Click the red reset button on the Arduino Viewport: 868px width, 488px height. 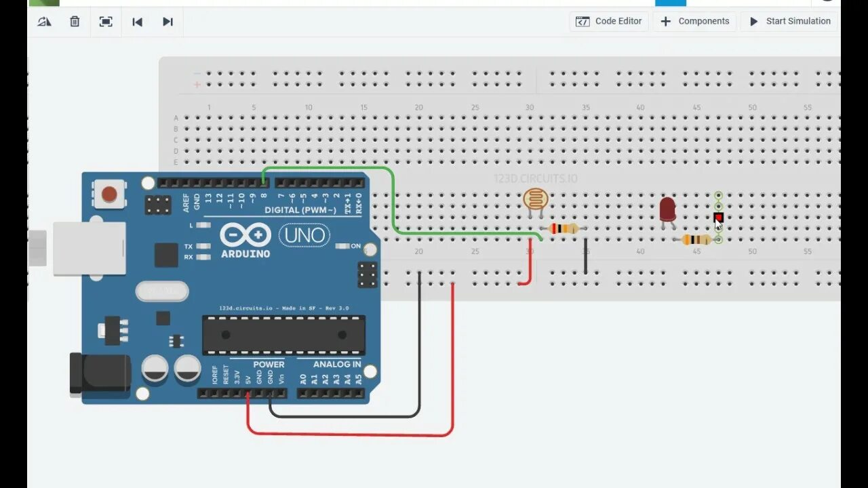coord(109,194)
